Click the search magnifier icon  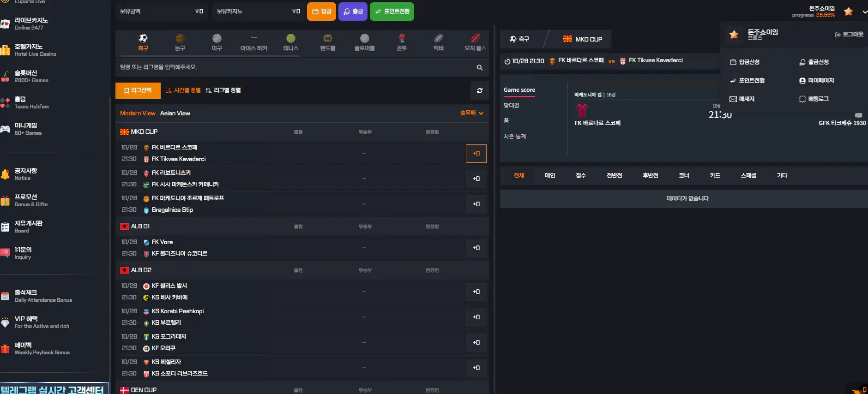480,67
